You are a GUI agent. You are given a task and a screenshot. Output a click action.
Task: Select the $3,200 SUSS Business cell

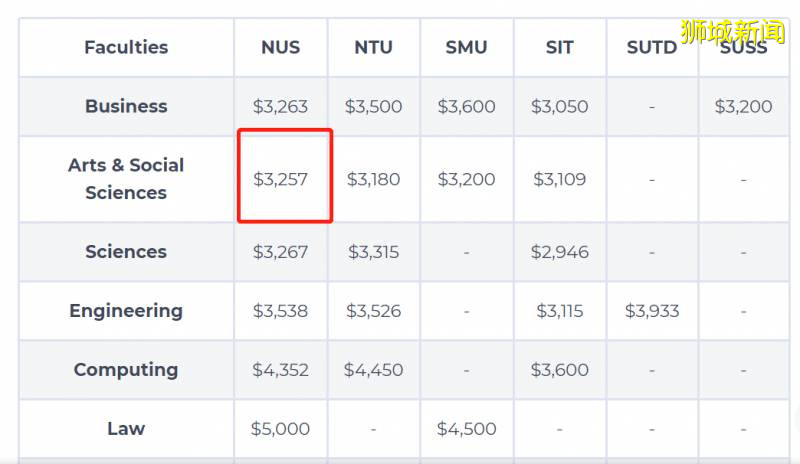click(x=743, y=106)
